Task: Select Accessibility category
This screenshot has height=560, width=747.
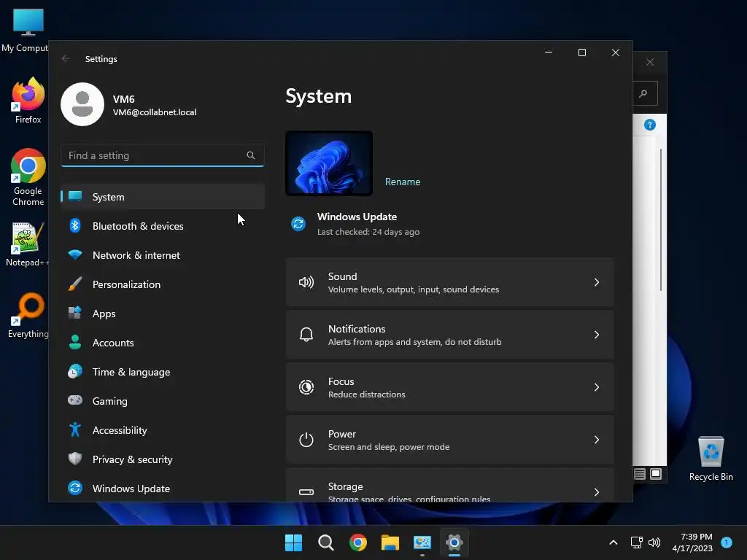Action: [163, 429]
